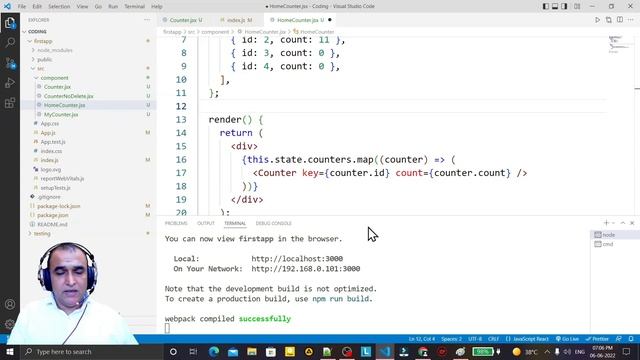The image size is (640, 360).
Task: Open the Accounts menu in activity bar
Action: pyautogui.click(x=10, y=304)
